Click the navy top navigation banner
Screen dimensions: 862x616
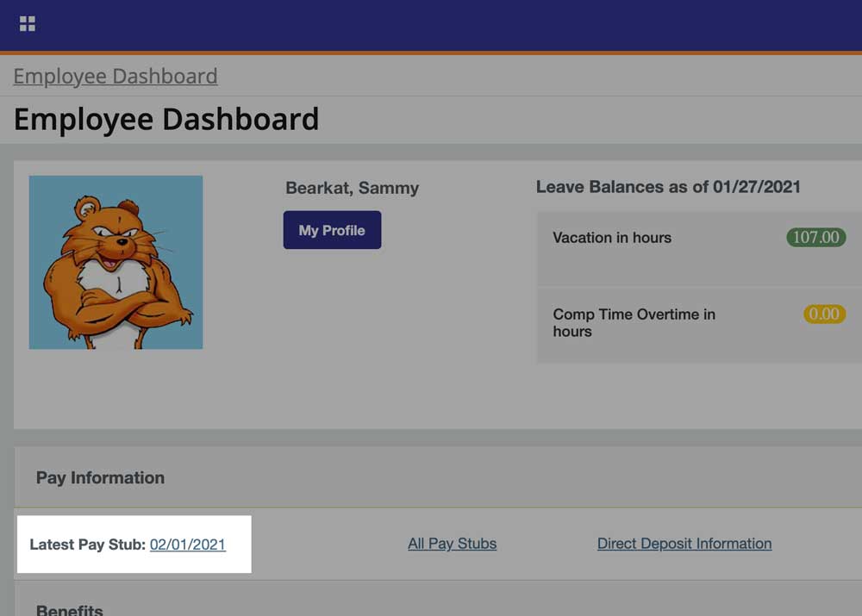(x=431, y=23)
